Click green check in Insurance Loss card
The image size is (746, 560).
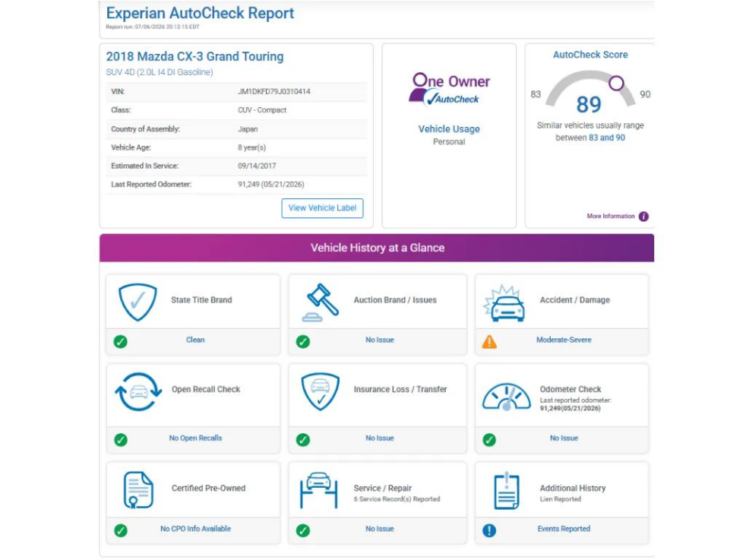click(303, 440)
